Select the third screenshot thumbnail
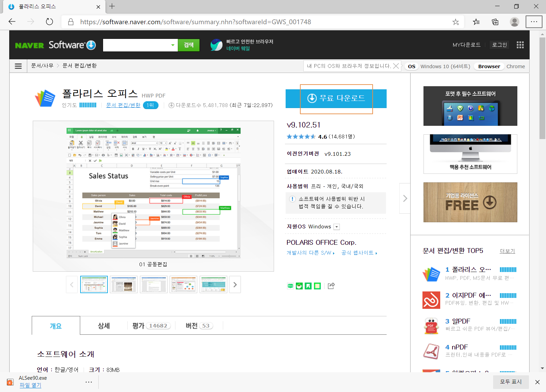The width and height of the screenshot is (546, 392). 154,285
